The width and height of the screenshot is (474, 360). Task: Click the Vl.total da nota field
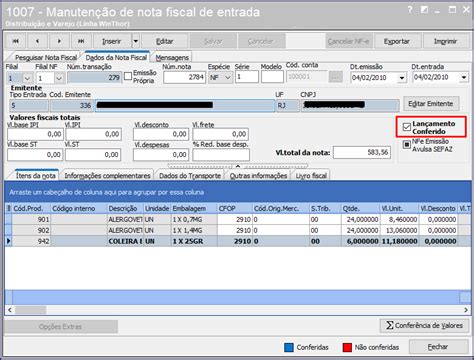362,152
